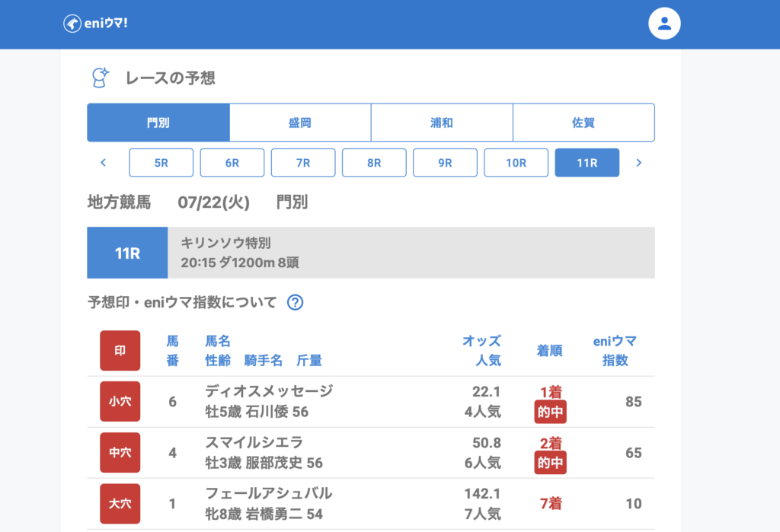Click the help question mark icon
This screenshot has width=780, height=532.
click(296, 302)
